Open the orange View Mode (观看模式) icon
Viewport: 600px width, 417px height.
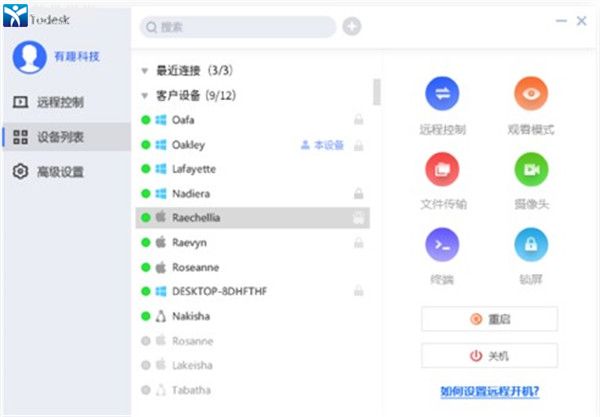(531, 95)
